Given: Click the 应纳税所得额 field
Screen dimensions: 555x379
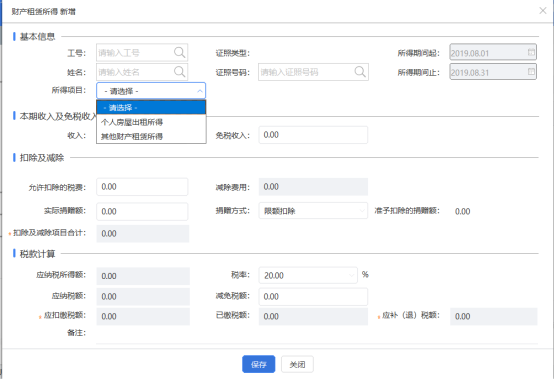Looking at the screenshot, I should 143,276.
